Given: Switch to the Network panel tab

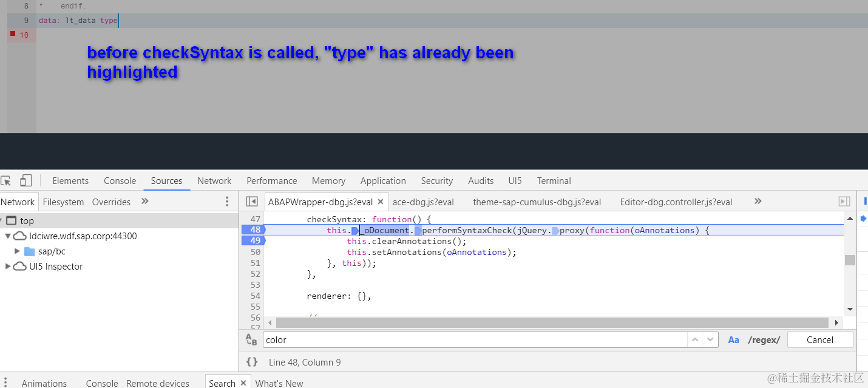Looking at the screenshot, I should click(214, 181).
